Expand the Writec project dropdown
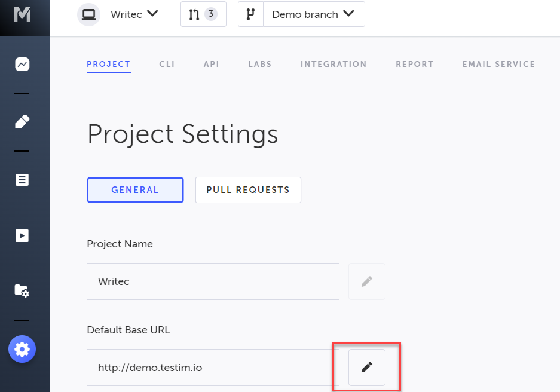This screenshot has height=392, width=560. (x=134, y=14)
